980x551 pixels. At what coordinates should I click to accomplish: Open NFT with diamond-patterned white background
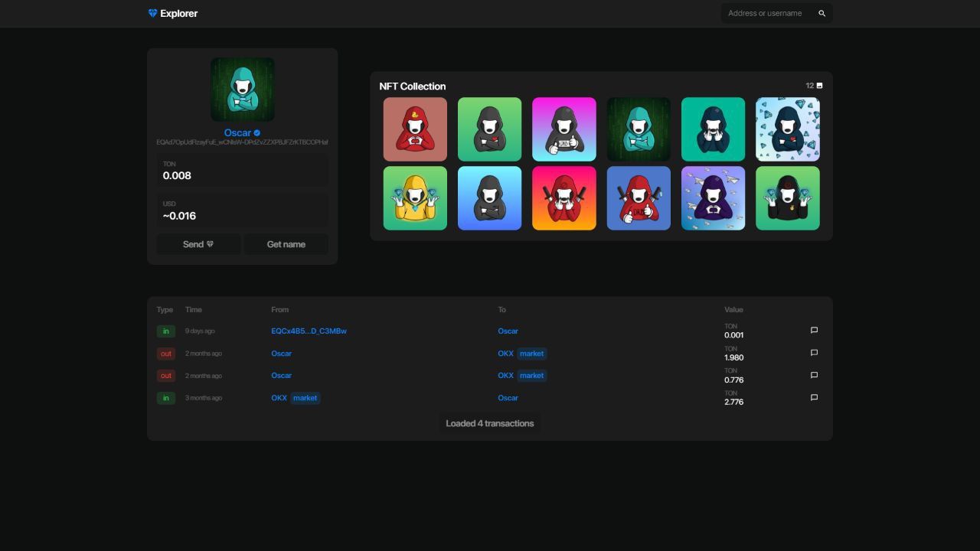788,129
